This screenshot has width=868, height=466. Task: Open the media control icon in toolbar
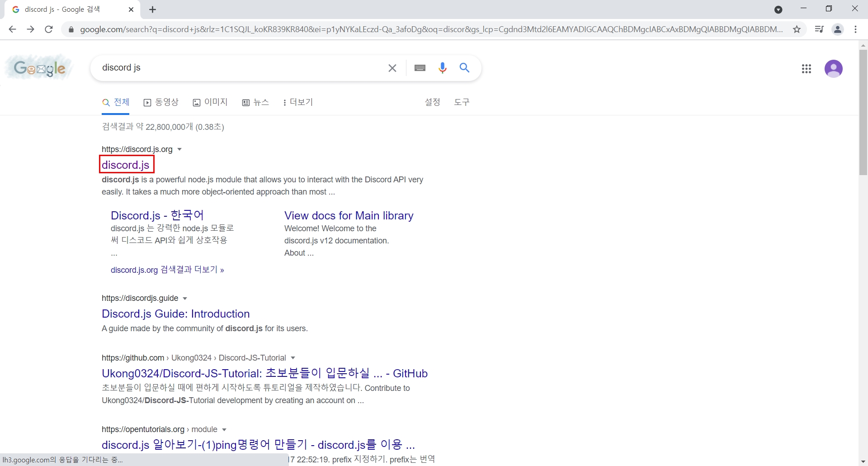819,29
